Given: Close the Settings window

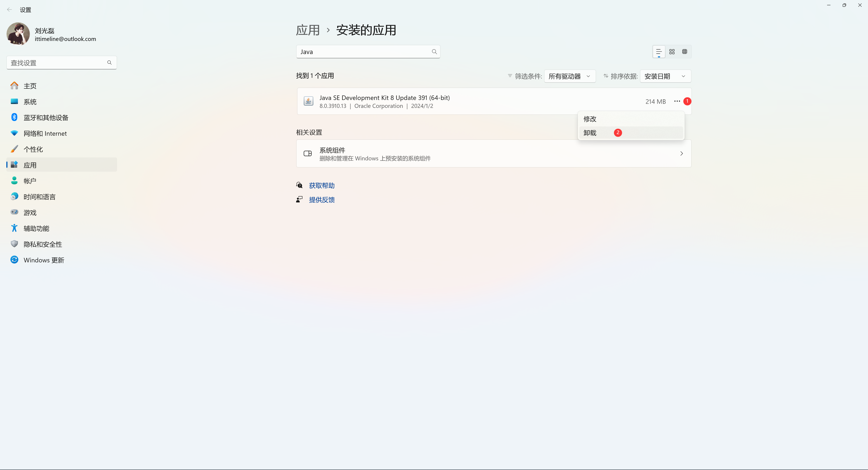Looking at the screenshot, I should [860, 5].
